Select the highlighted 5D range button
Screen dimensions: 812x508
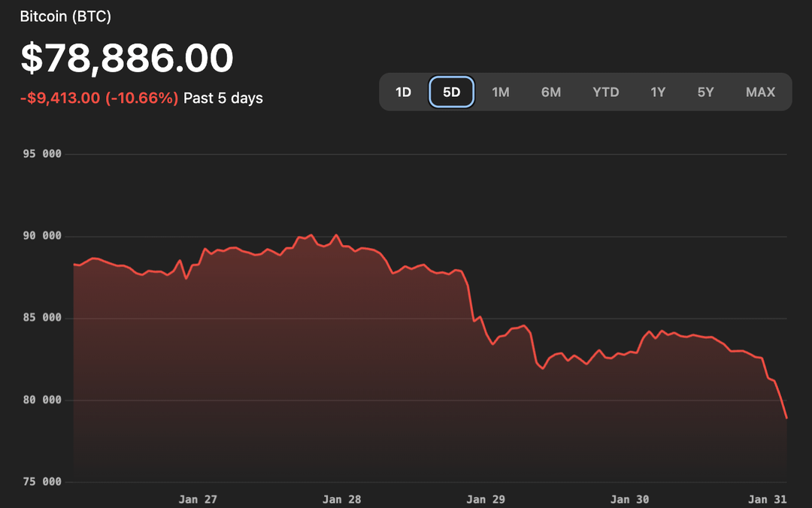point(451,92)
